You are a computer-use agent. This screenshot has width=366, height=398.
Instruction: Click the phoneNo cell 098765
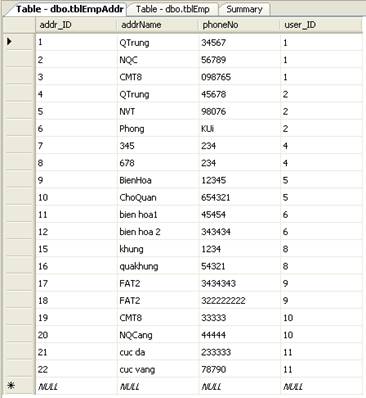pyautogui.click(x=240, y=77)
